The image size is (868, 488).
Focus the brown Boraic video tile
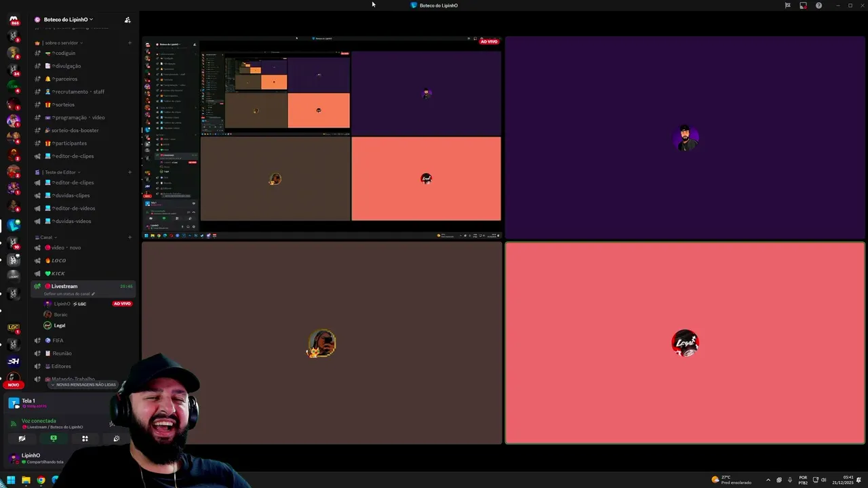pos(322,343)
